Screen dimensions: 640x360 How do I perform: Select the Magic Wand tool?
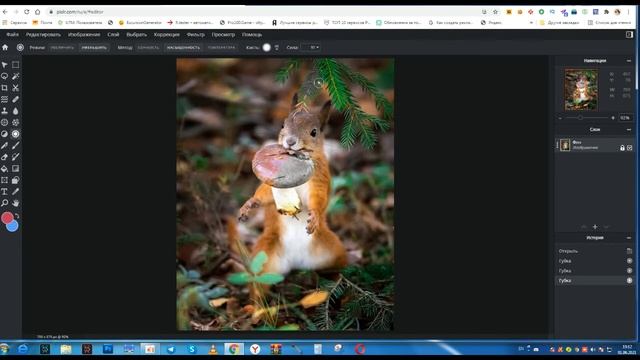coord(16,76)
